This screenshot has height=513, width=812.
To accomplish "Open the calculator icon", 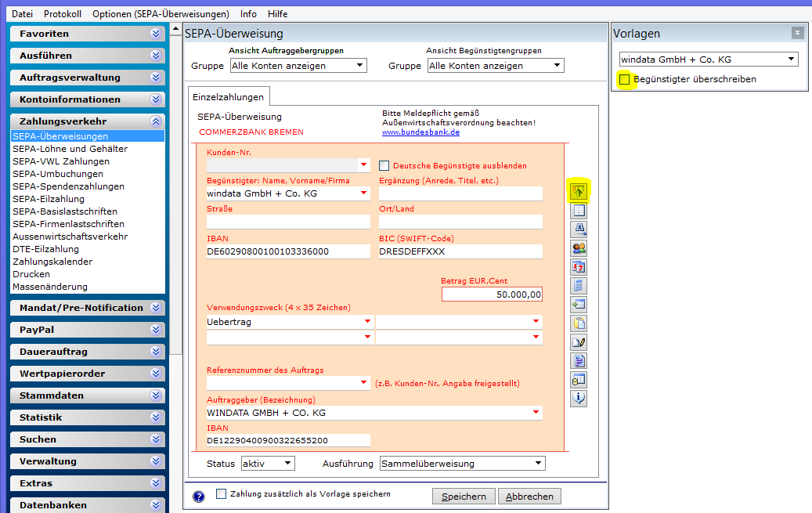I will (579, 286).
